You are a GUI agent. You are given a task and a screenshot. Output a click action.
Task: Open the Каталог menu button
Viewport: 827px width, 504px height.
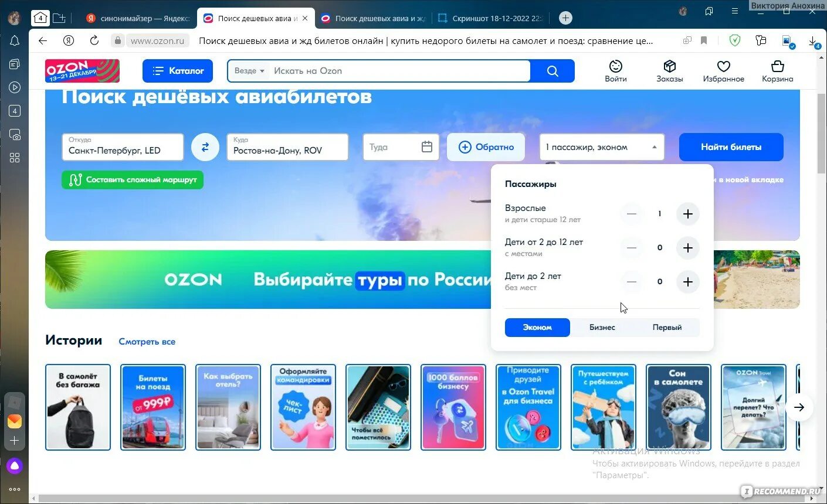(178, 71)
